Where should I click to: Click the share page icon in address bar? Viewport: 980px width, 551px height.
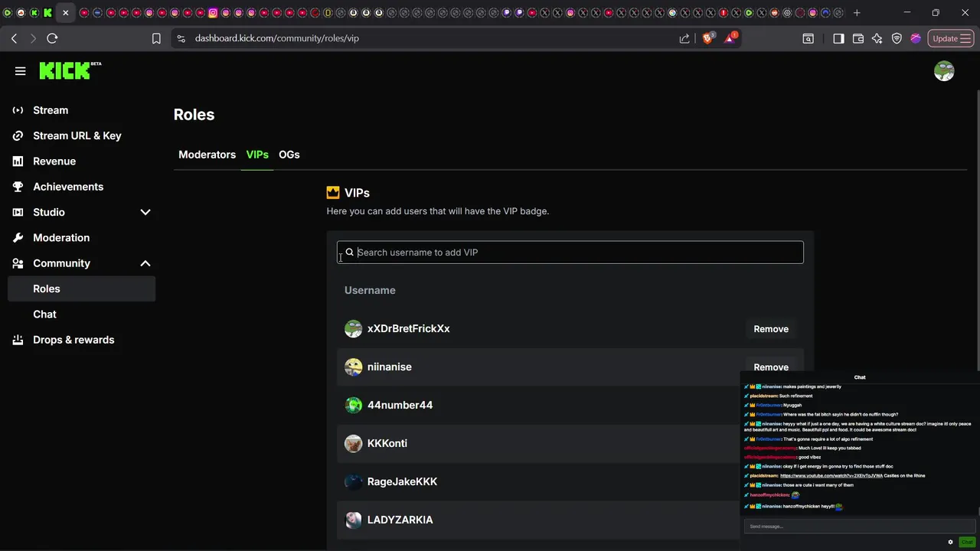684,38
